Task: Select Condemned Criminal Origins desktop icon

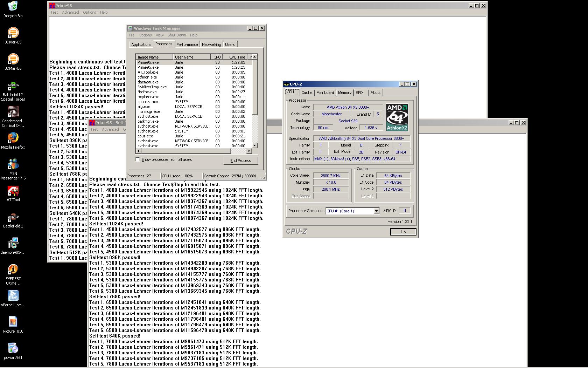Action: click(x=13, y=117)
